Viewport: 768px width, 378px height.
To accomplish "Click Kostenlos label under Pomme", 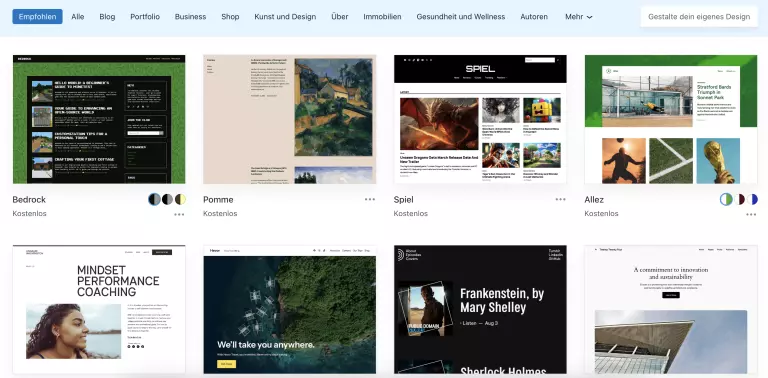I will pyautogui.click(x=220, y=213).
